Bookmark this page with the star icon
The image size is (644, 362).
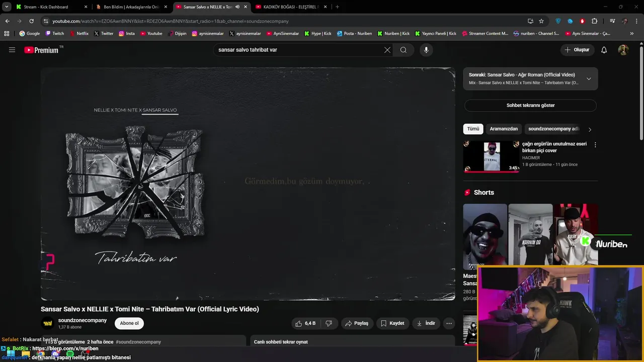(541, 21)
